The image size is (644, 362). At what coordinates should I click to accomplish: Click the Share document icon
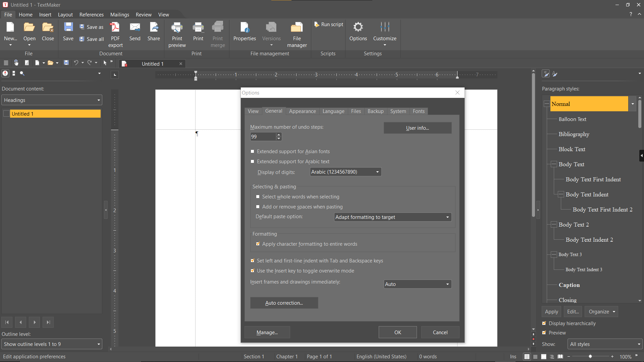coord(154,27)
